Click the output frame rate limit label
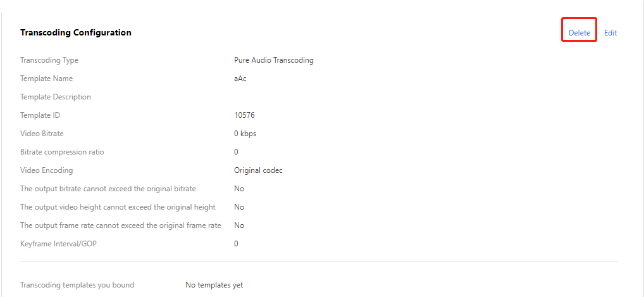The image size is (644, 297). click(x=121, y=225)
